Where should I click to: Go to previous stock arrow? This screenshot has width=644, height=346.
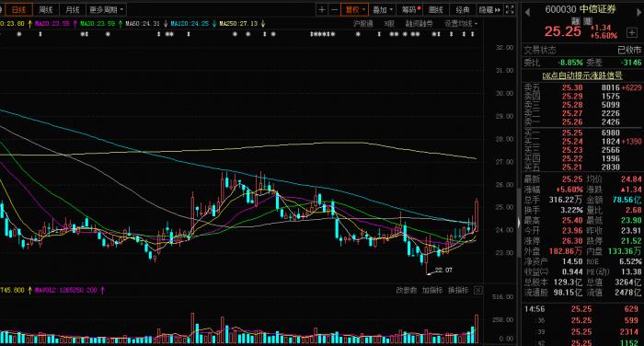[x=527, y=13]
